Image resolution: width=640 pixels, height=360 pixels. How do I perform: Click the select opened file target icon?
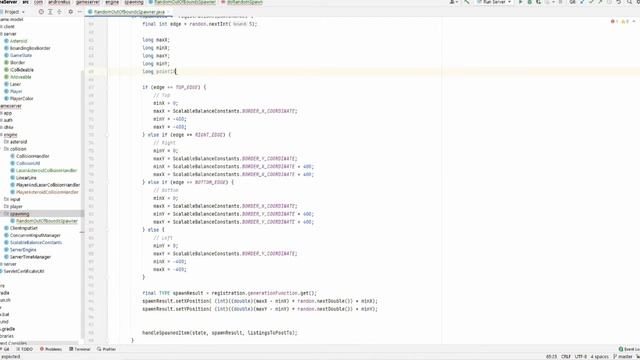coord(41,12)
